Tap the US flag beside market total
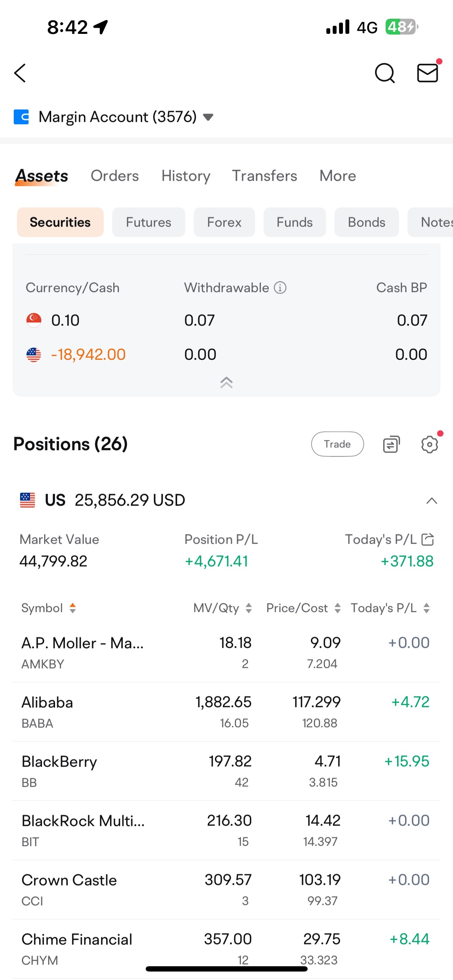 click(28, 500)
